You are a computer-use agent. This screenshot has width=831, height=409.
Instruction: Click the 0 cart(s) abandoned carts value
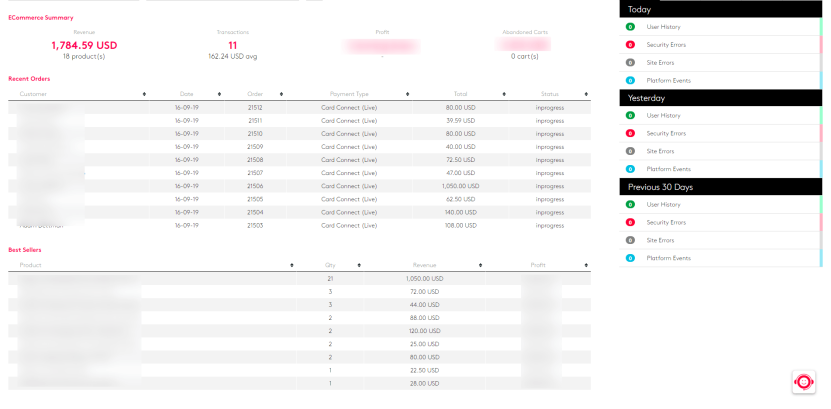[x=525, y=56]
